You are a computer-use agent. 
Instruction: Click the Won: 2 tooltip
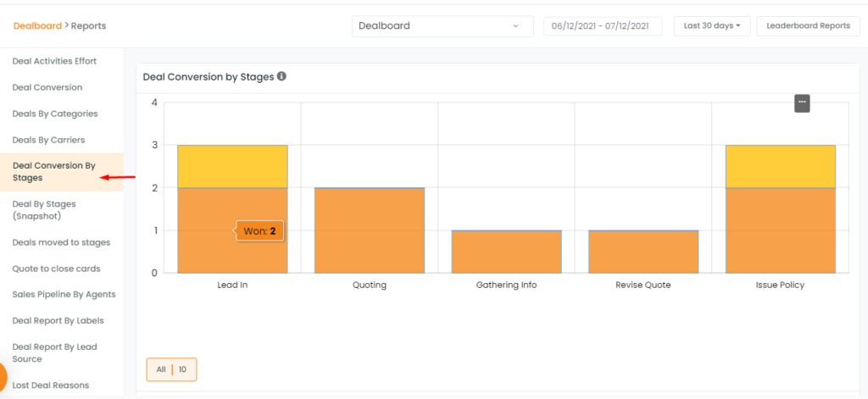click(x=259, y=231)
